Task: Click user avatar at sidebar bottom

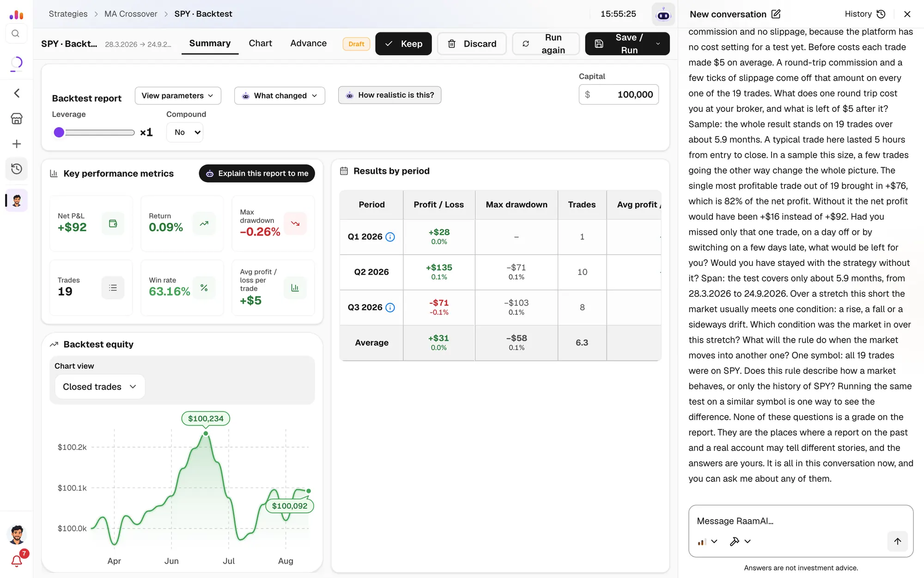Action: tap(17, 535)
